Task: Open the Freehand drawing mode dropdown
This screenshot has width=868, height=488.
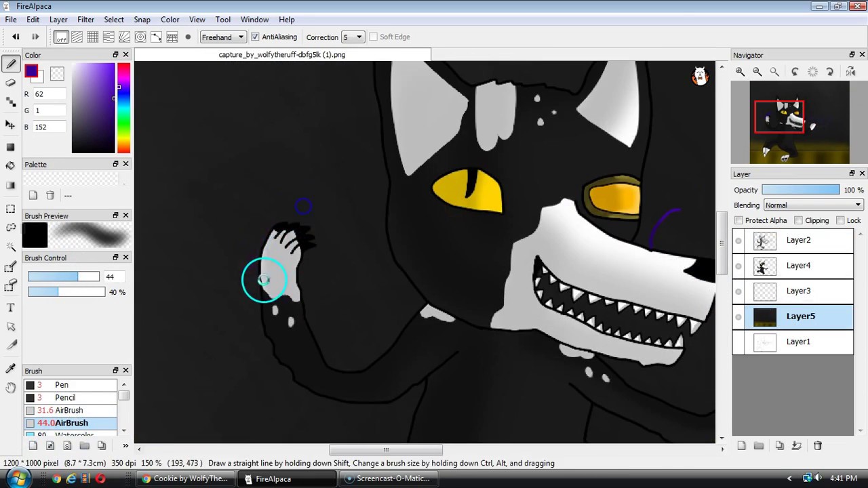Action: click(222, 37)
